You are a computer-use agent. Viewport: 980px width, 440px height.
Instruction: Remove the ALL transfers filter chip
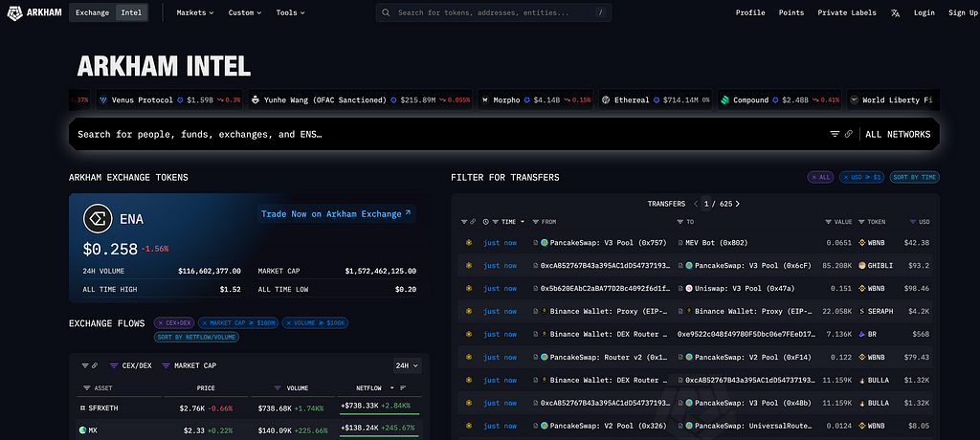[x=820, y=178]
